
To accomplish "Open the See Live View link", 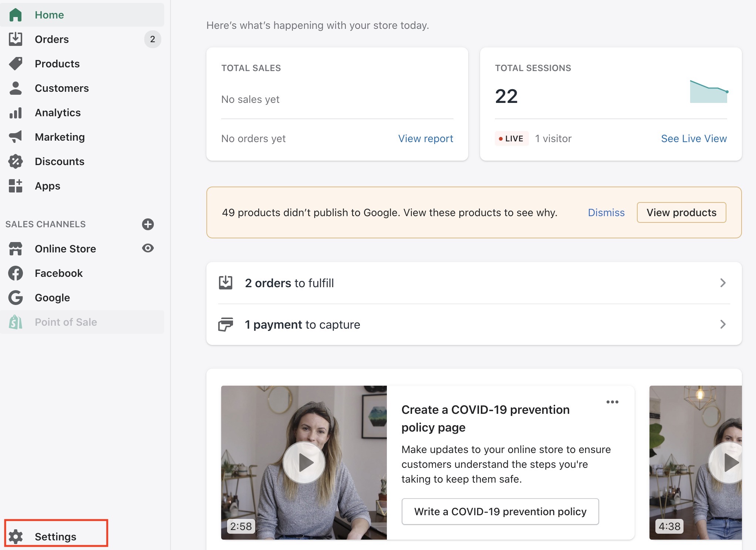I will tap(694, 138).
